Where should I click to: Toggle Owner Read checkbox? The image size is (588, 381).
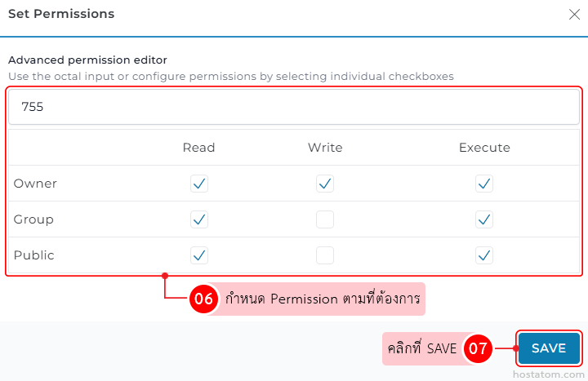coord(199,184)
